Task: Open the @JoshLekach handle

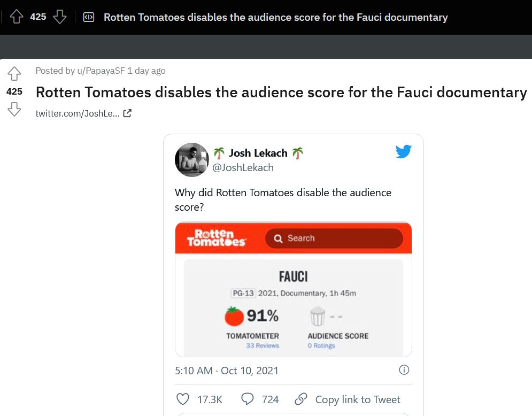Action: 243,167
